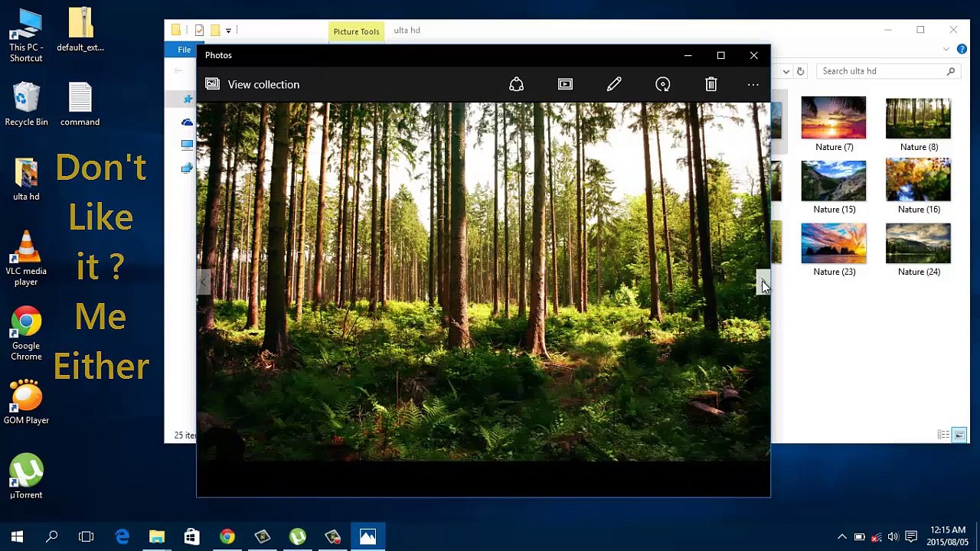Select the command file on desktop
Screen dimensions: 980x551
(80, 105)
